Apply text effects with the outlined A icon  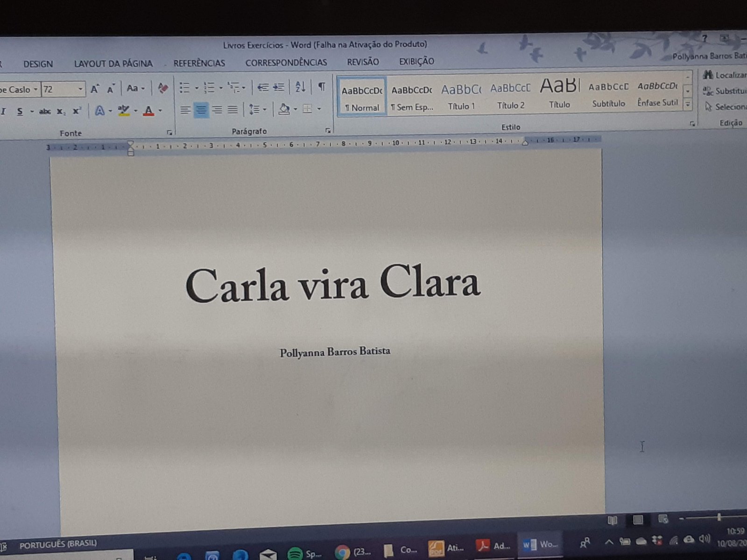[99, 111]
